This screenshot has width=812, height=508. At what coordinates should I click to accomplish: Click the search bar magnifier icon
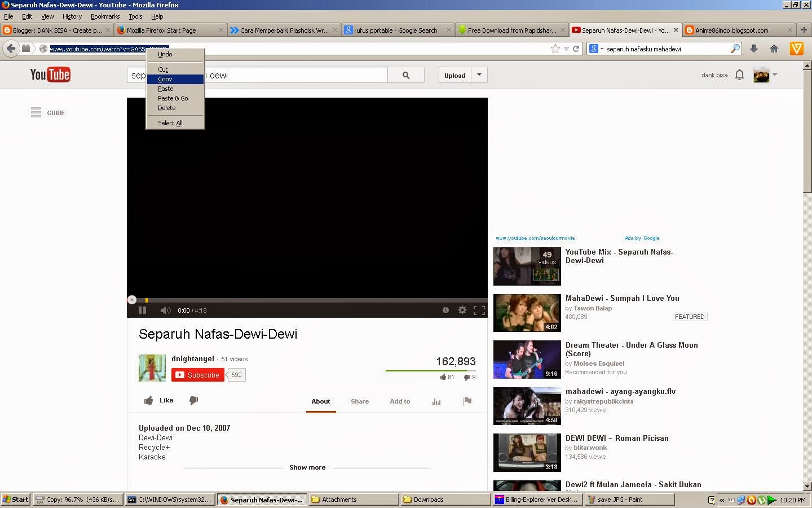point(735,49)
